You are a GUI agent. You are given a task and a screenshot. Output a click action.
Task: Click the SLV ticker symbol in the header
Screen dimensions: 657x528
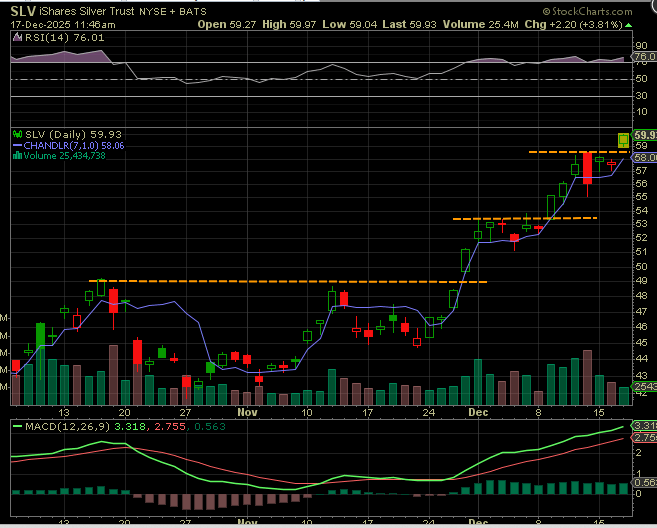pyautogui.click(x=22, y=11)
